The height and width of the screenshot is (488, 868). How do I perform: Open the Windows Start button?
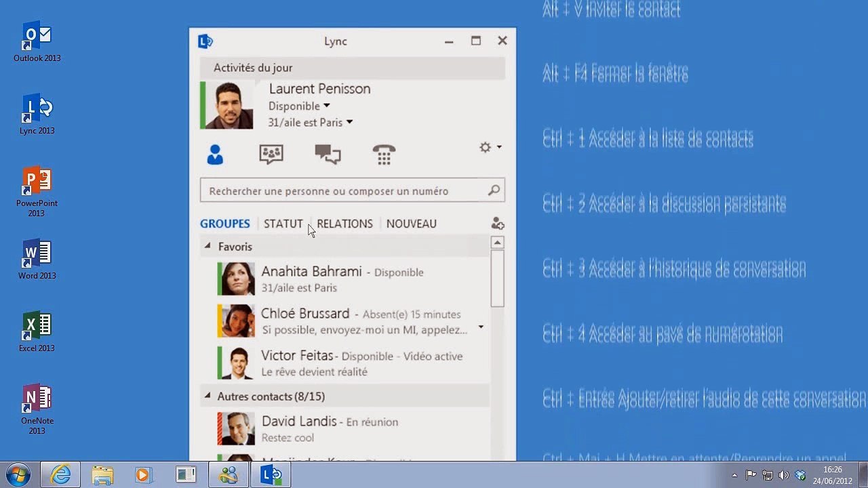[x=18, y=475]
